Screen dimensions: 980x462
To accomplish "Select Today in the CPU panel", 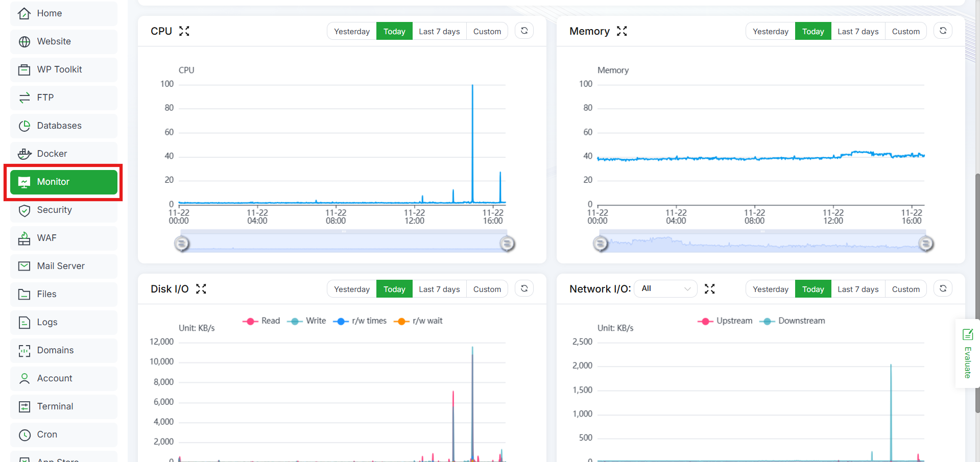I will [394, 31].
